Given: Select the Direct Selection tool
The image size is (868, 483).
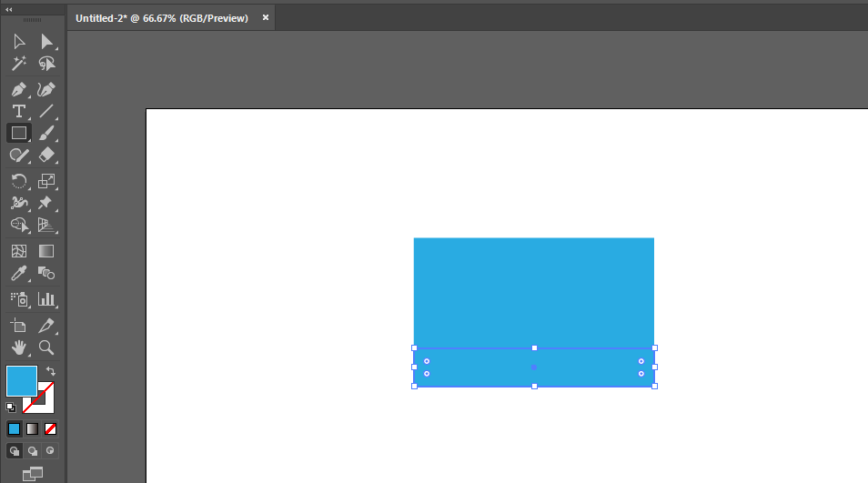Looking at the screenshot, I should (46, 42).
